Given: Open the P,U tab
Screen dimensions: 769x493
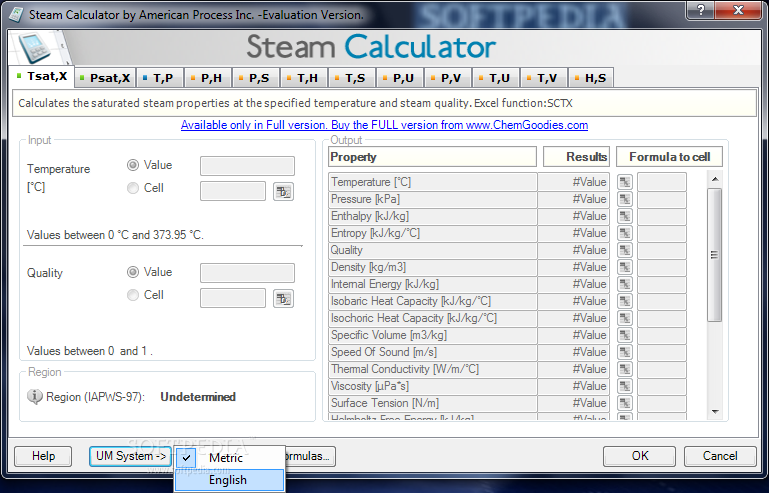Looking at the screenshot, I should coord(399,78).
